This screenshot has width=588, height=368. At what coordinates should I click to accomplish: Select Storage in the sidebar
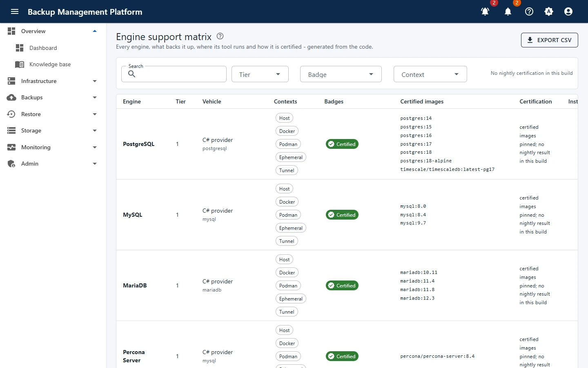pyautogui.click(x=53, y=130)
